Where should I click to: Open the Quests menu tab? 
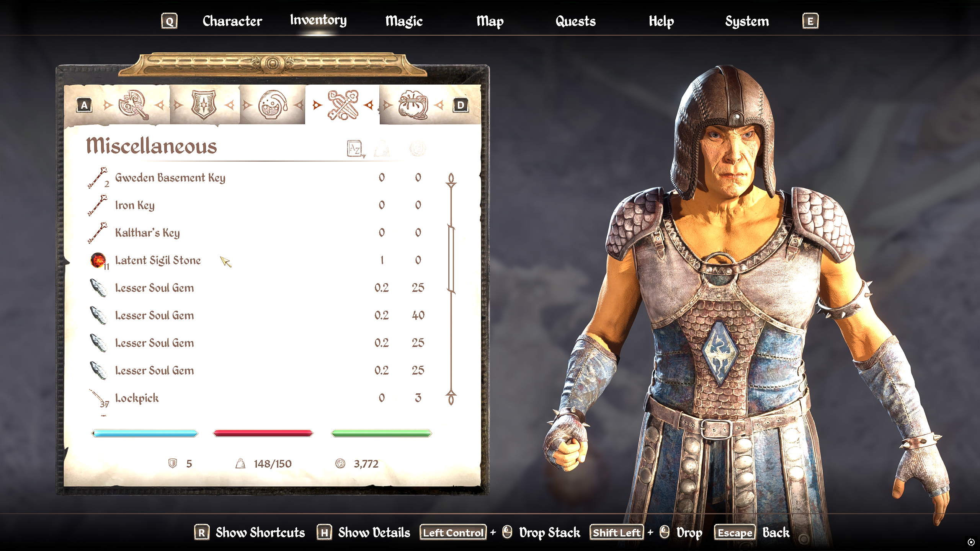pos(575,21)
